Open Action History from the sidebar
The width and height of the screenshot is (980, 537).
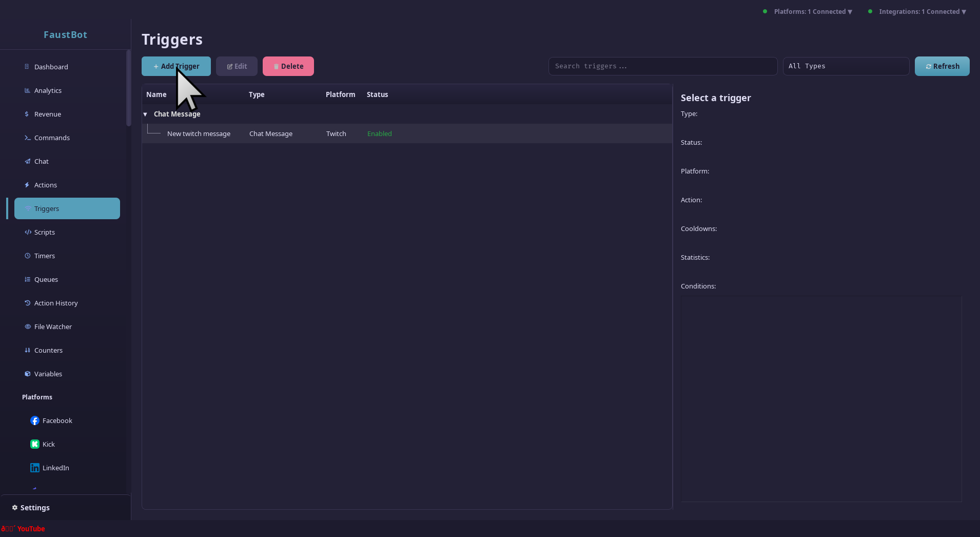56,303
